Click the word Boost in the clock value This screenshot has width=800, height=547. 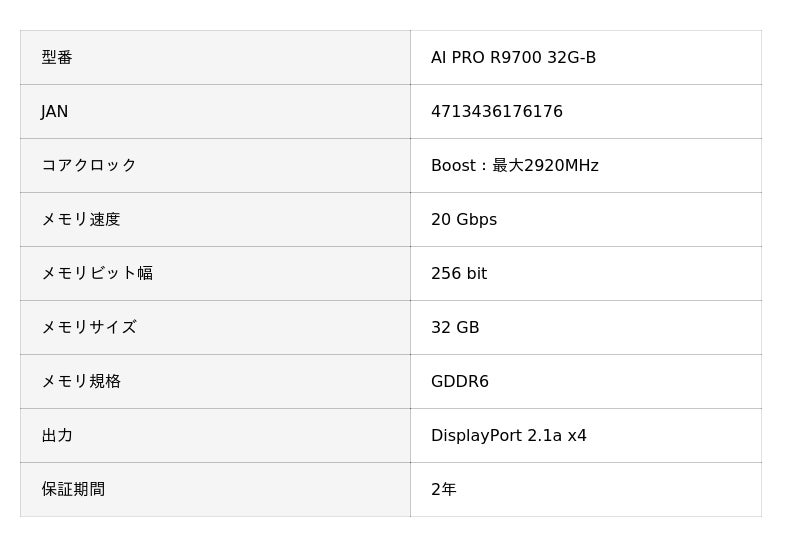(453, 166)
